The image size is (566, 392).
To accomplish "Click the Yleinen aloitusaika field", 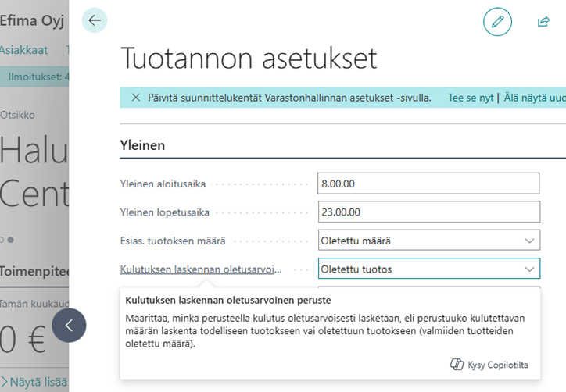I will pyautogui.click(x=428, y=184).
